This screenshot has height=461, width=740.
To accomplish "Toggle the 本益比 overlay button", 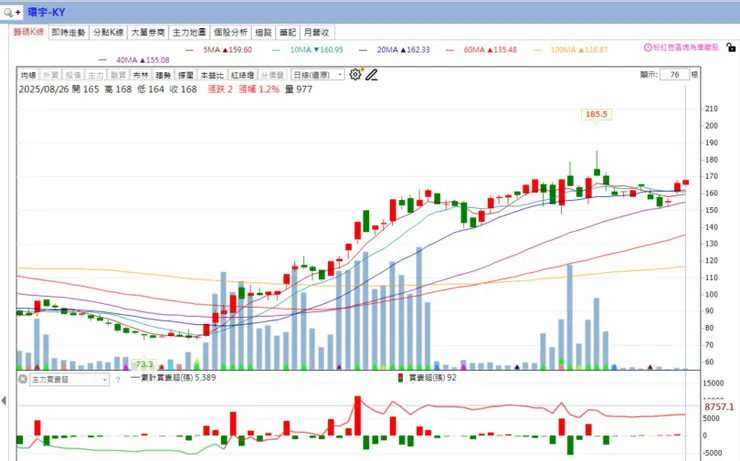I will coord(212,75).
